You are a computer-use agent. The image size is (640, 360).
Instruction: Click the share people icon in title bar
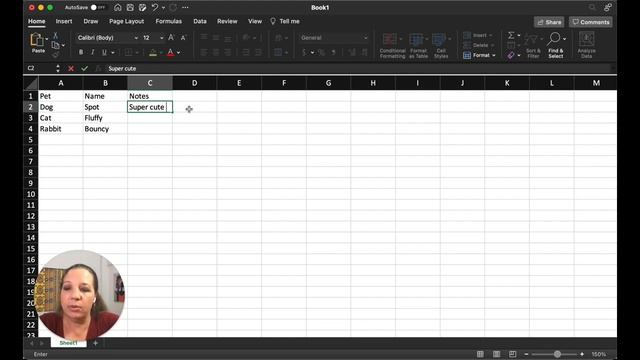(608, 7)
